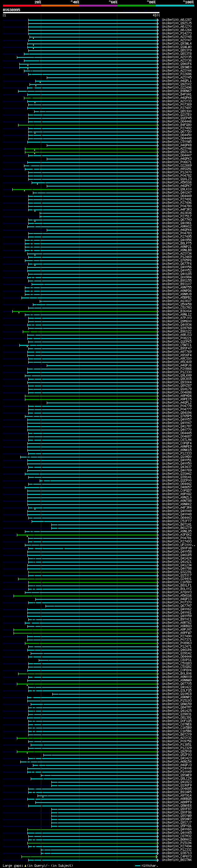Open hit UniRef100_Q9ZSJ4
Viewport: 197px width, 868px height.
point(177,152)
